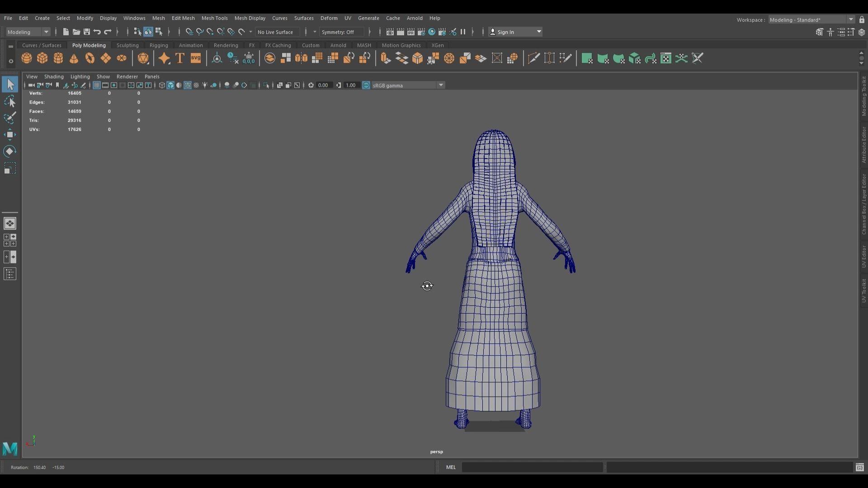The width and height of the screenshot is (868, 488).
Task: Click the Center Pivot shelf icon
Action: pyautogui.click(x=217, y=58)
